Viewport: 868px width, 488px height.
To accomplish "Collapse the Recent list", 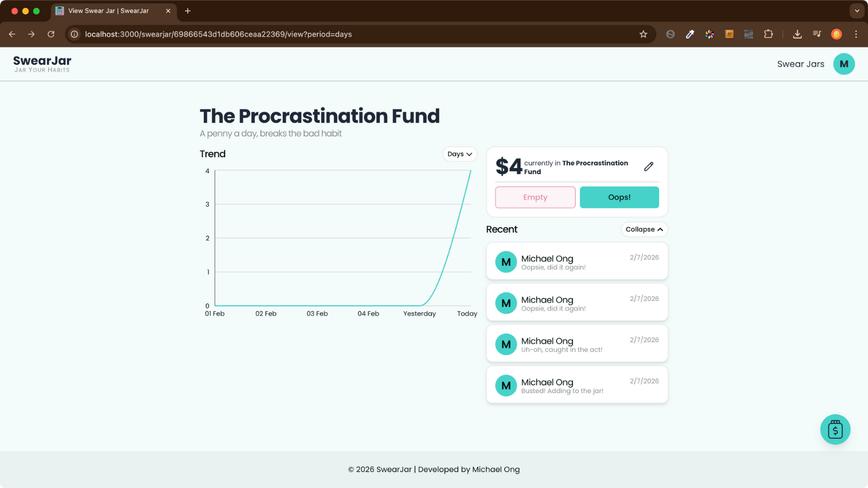I will pyautogui.click(x=644, y=229).
